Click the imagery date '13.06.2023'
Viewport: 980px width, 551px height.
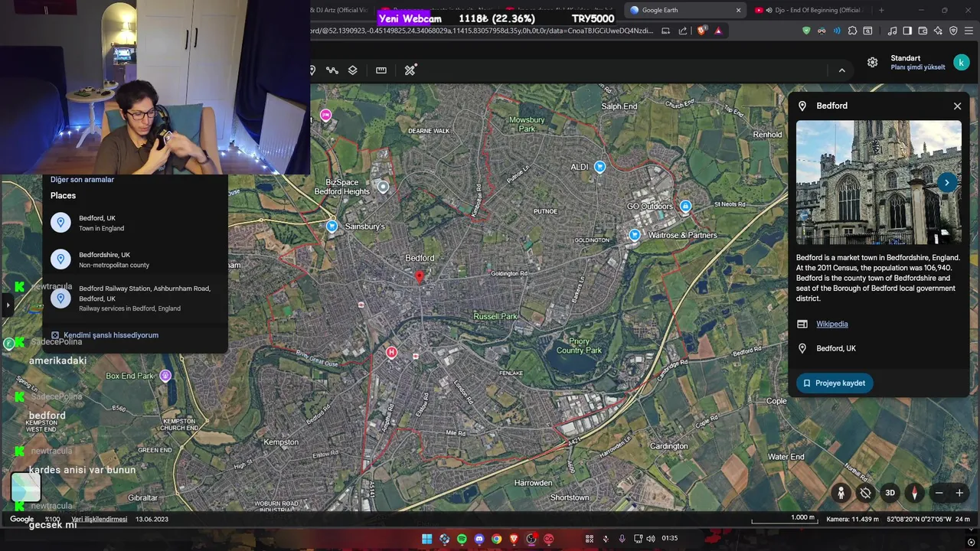tap(152, 519)
